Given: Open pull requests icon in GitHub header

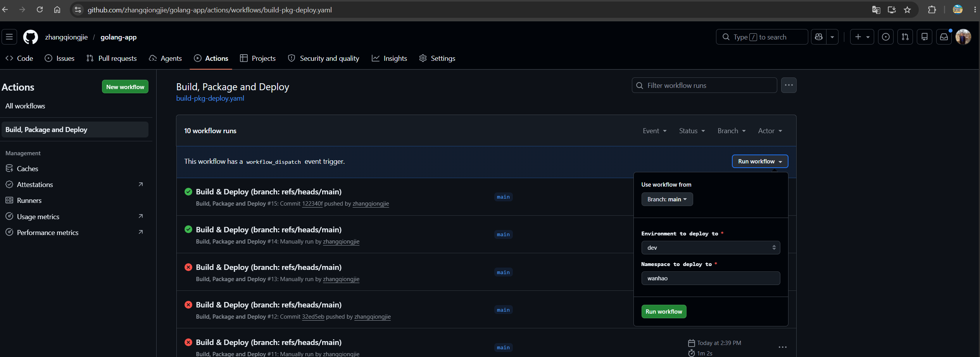Looking at the screenshot, I should [905, 37].
